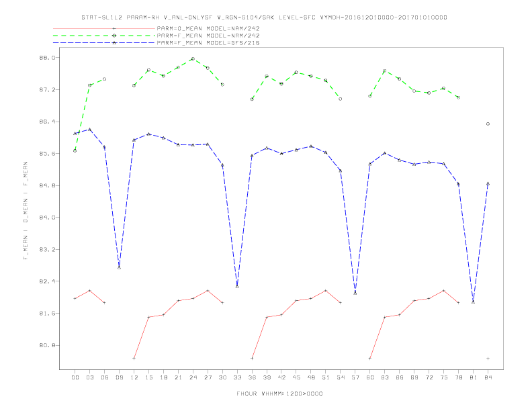Click y-axis tick label 84.8

click(47, 185)
